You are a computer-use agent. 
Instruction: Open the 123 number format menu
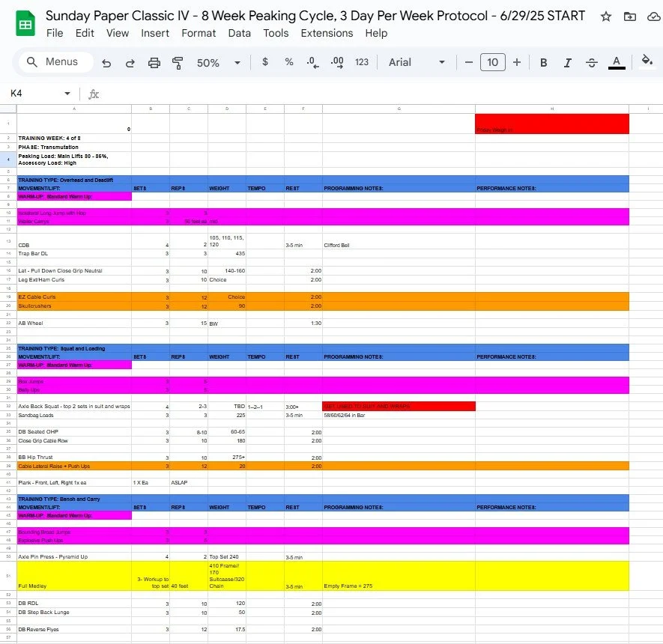click(x=362, y=62)
